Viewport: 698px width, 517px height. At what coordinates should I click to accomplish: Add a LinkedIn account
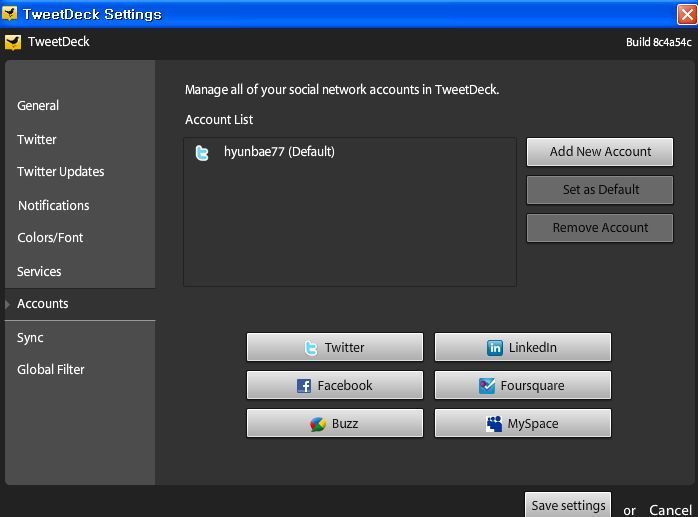pos(523,347)
